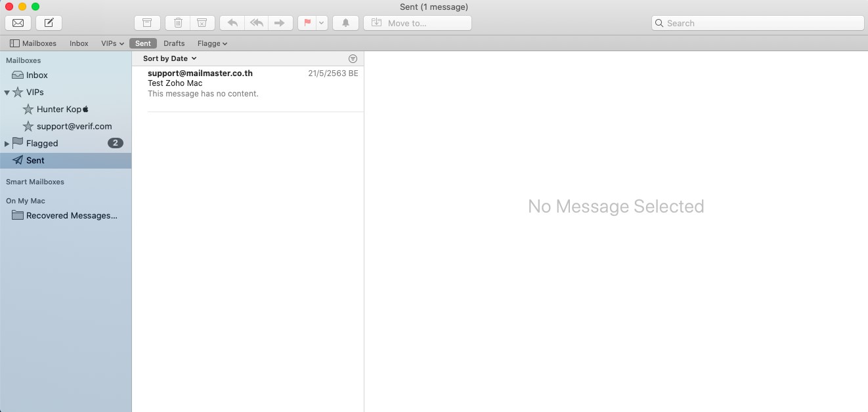Image resolution: width=868 pixels, height=412 pixels.
Task: Select VIP Hunter Kop
Action: click(66, 109)
